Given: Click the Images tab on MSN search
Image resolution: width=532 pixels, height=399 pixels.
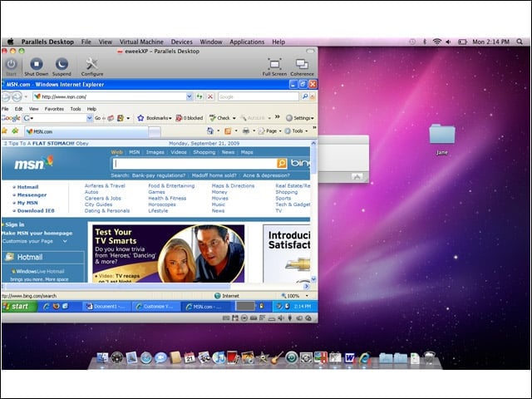Looking at the screenshot, I should [155, 152].
